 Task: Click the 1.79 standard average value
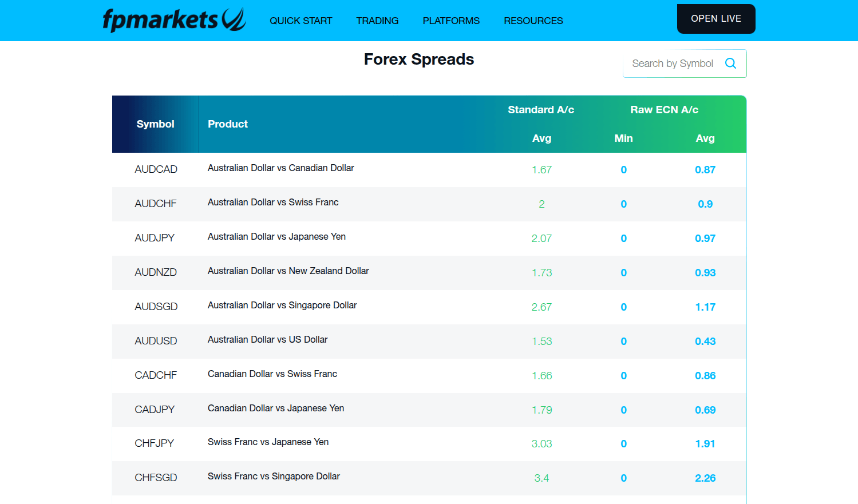coord(541,410)
